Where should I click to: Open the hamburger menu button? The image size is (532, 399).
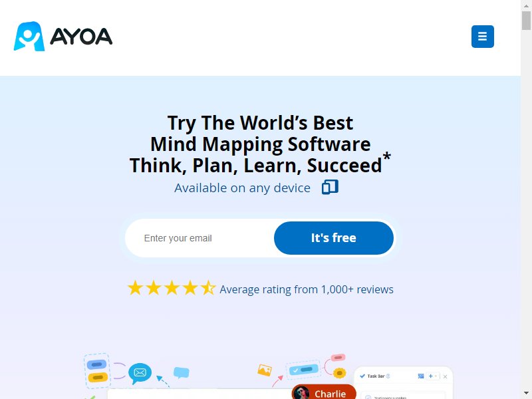(483, 37)
